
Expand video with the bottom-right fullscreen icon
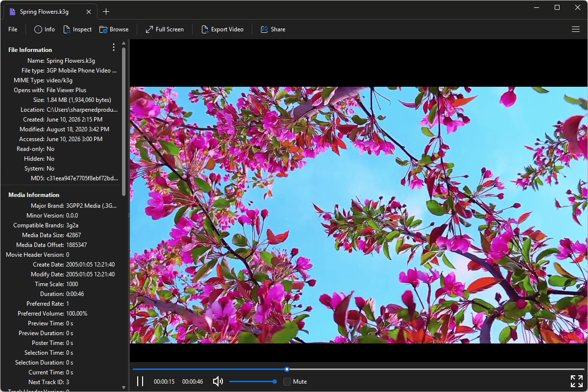[x=576, y=381]
